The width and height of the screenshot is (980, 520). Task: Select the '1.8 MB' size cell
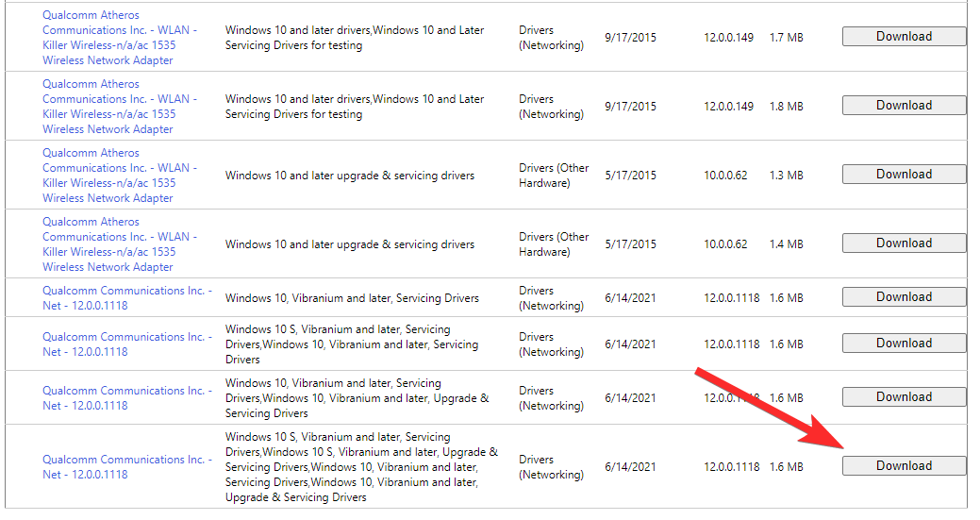click(x=787, y=107)
